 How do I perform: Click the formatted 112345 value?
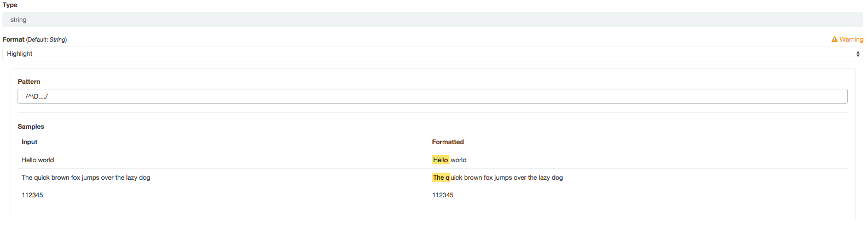click(x=443, y=195)
